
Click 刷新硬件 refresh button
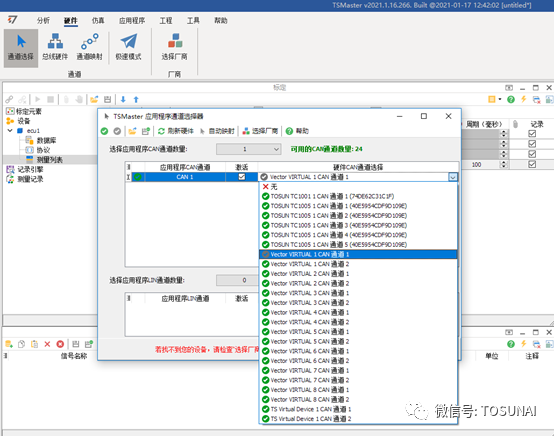[x=176, y=131]
